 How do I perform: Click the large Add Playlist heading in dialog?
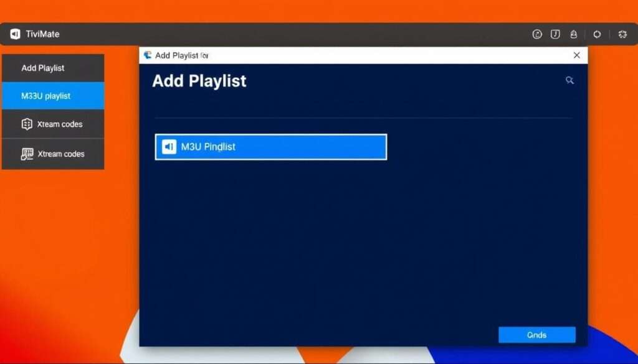tap(199, 82)
